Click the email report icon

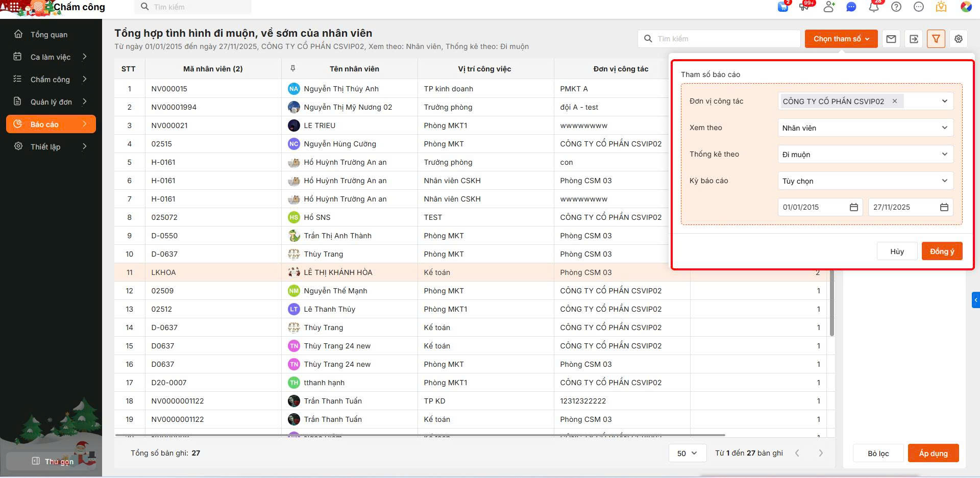click(x=891, y=39)
